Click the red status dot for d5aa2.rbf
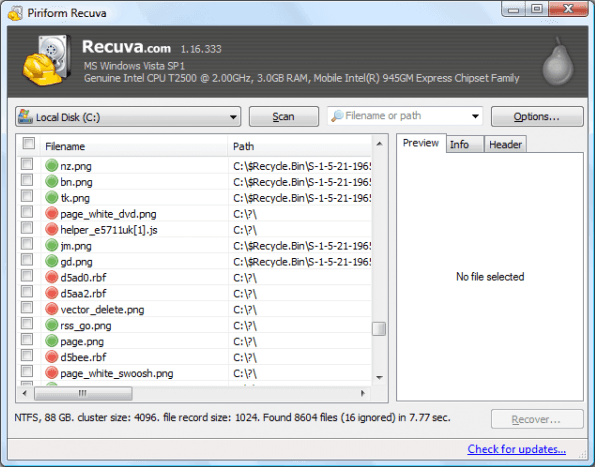Screen dimensions: 595x467 click(52, 293)
